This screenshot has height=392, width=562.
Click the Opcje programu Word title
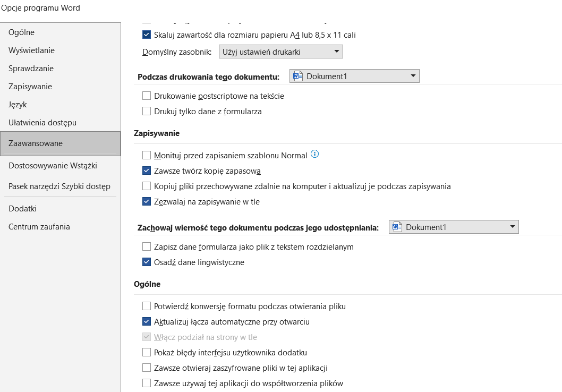(x=40, y=8)
